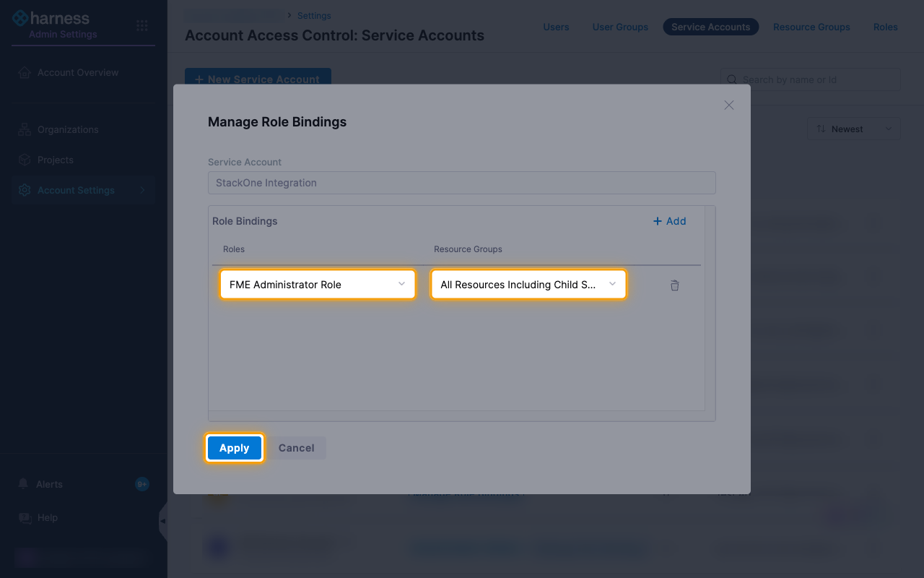Open the Roles dropdown showing FME Administrator Role
Image resolution: width=924 pixels, height=578 pixels.
pyautogui.click(x=318, y=285)
